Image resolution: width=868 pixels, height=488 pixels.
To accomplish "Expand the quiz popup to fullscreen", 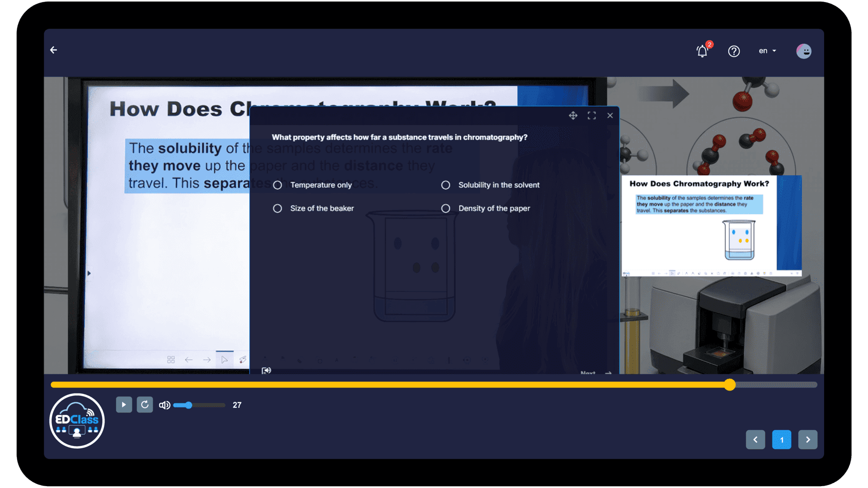I will click(x=591, y=116).
